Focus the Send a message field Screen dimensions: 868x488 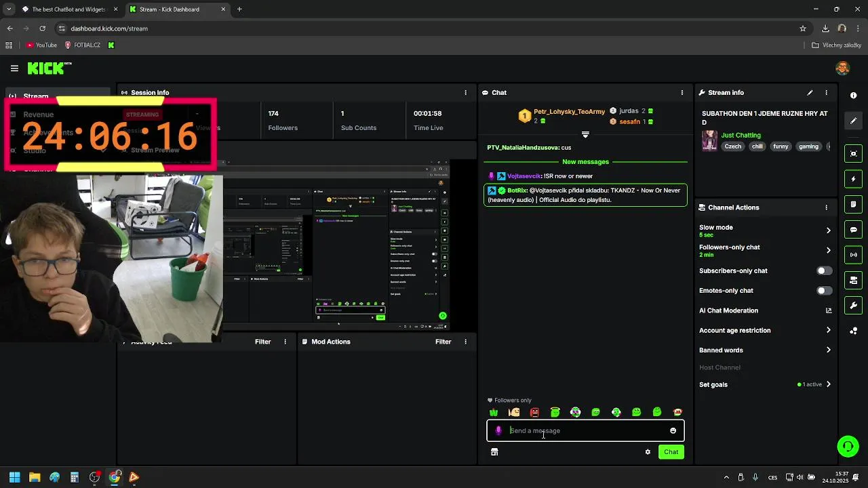[585, 430]
